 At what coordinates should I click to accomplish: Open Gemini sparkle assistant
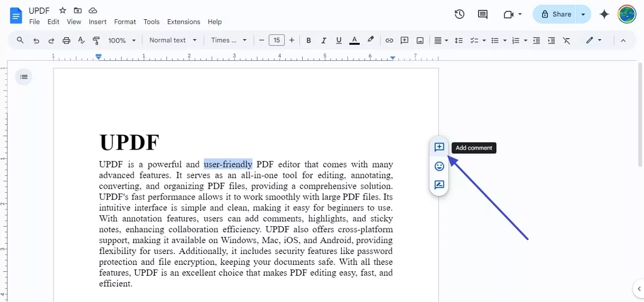[604, 14]
